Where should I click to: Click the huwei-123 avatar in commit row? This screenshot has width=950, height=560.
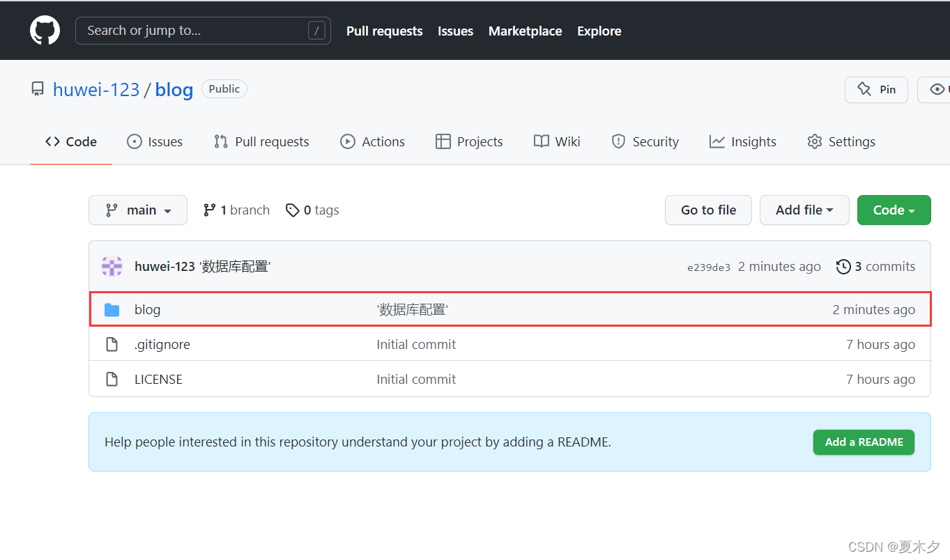tap(112, 267)
